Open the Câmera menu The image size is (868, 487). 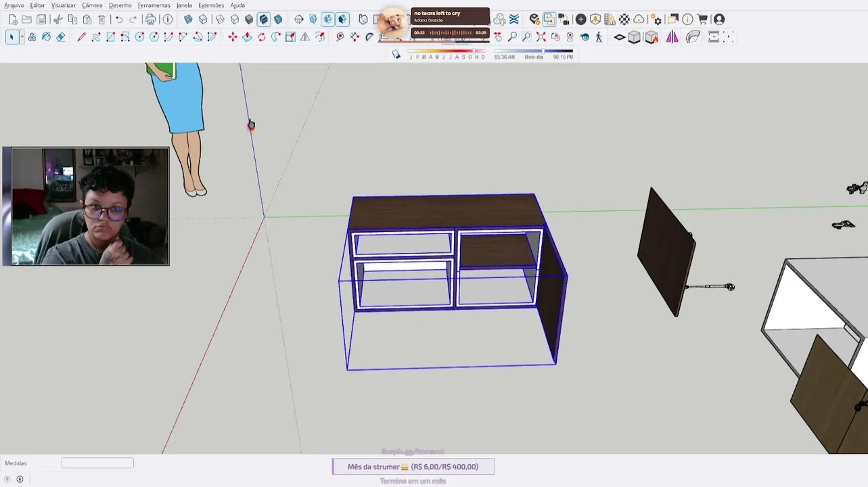tap(92, 5)
